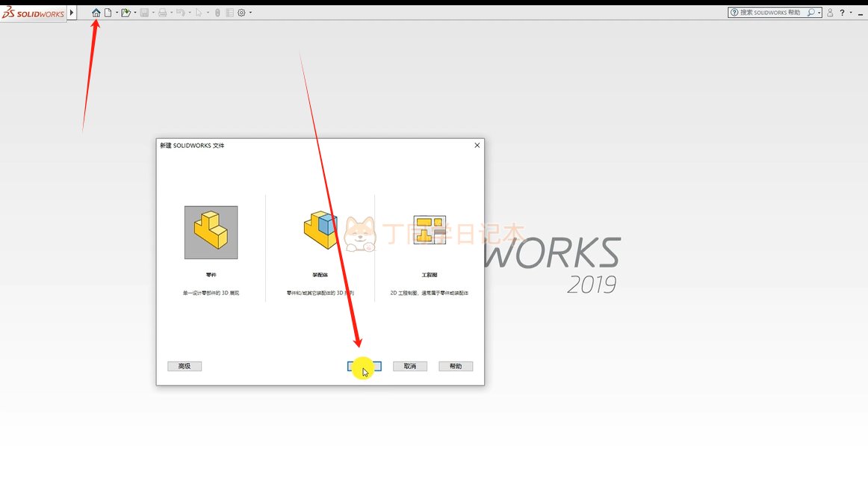Screen dimensions: 868x481
Task: Open the Welcome home icon
Action: click(96, 12)
